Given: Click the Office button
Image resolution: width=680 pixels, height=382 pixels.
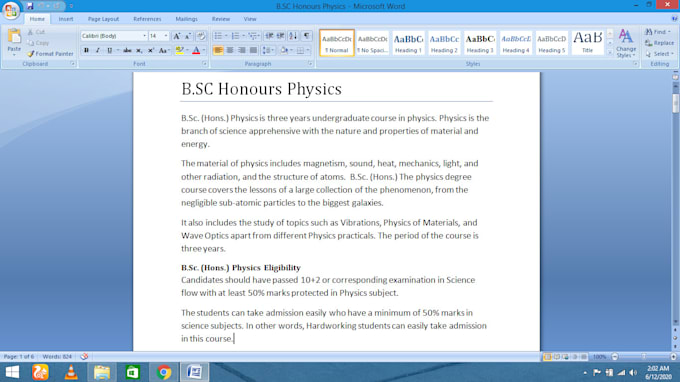Looking at the screenshot, I should pyautogui.click(x=10, y=10).
